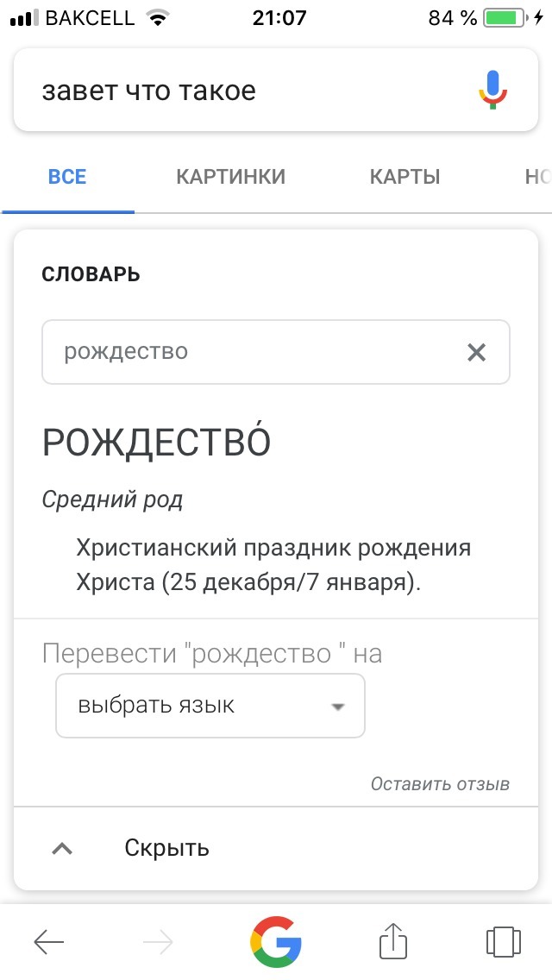Click the 'Оставить отзыв' feedback link
This screenshot has width=552, height=980.
click(440, 784)
